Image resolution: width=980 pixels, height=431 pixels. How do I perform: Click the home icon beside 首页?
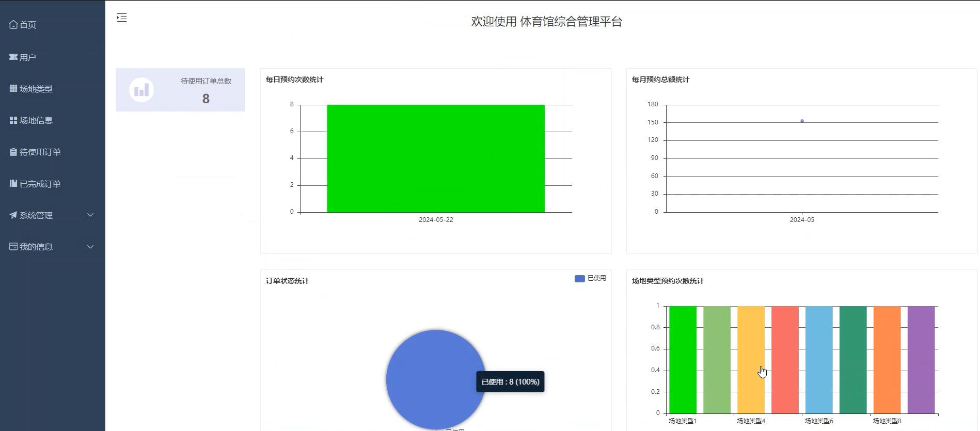(x=13, y=25)
